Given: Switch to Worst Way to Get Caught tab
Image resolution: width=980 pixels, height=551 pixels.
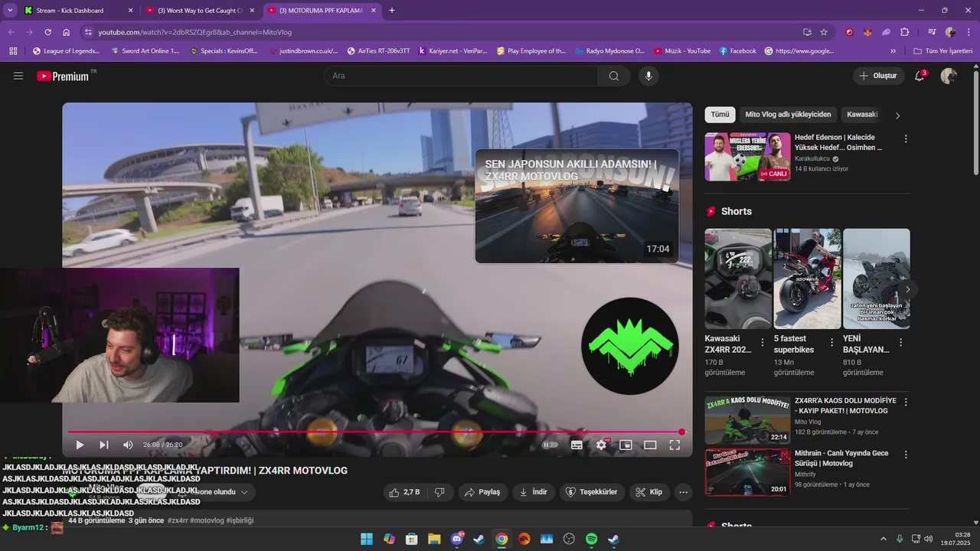Looking at the screenshot, I should coord(200,11).
